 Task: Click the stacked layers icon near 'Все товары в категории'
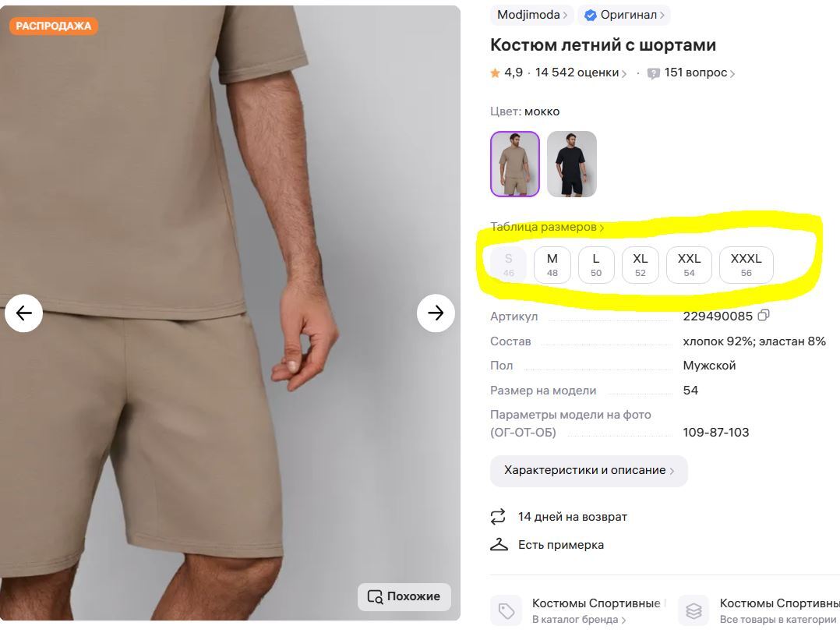click(694, 609)
